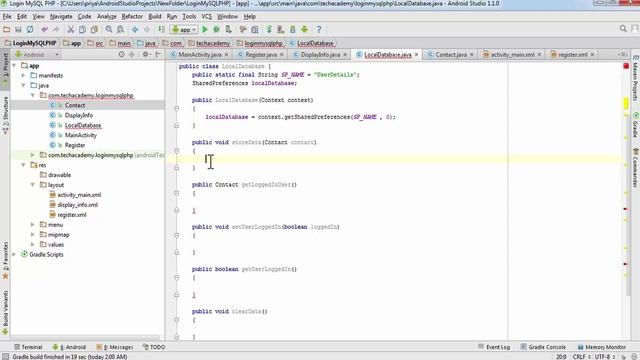This screenshot has width=640, height=360.
Task: Click the Copy toolbar icon
Action: click(x=82, y=29)
